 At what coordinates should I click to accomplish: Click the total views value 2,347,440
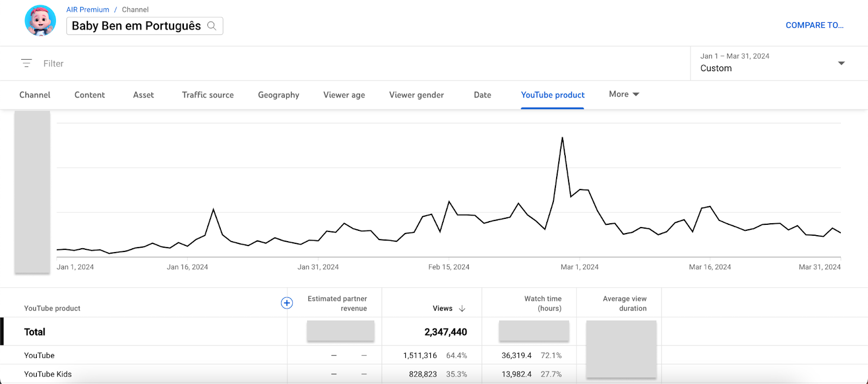pos(445,332)
